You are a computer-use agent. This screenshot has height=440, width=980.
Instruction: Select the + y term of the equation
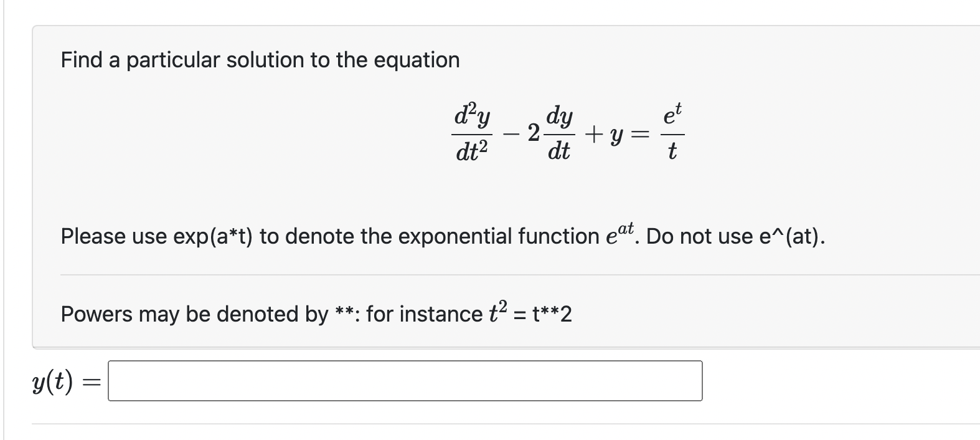tap(603, 135)
